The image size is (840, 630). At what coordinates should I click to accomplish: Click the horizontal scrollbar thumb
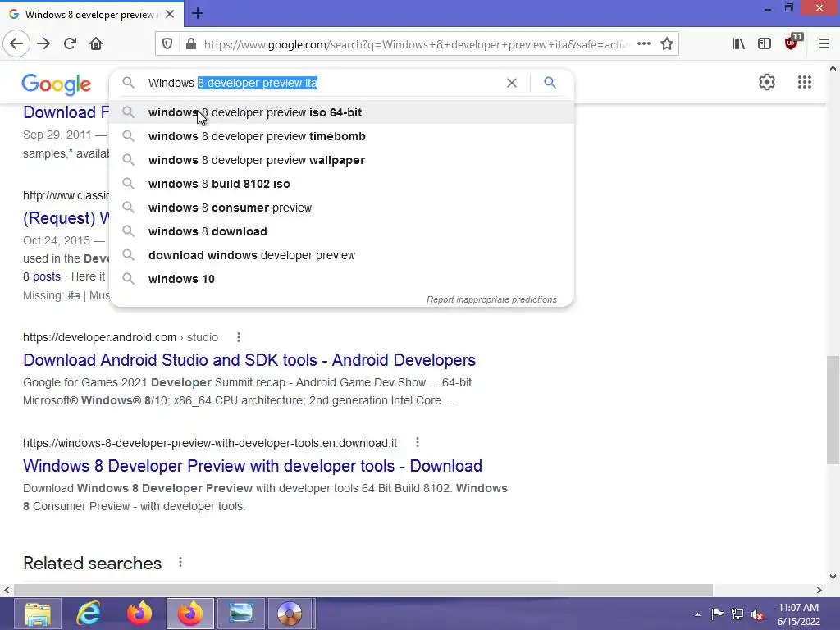click(363, 590)
